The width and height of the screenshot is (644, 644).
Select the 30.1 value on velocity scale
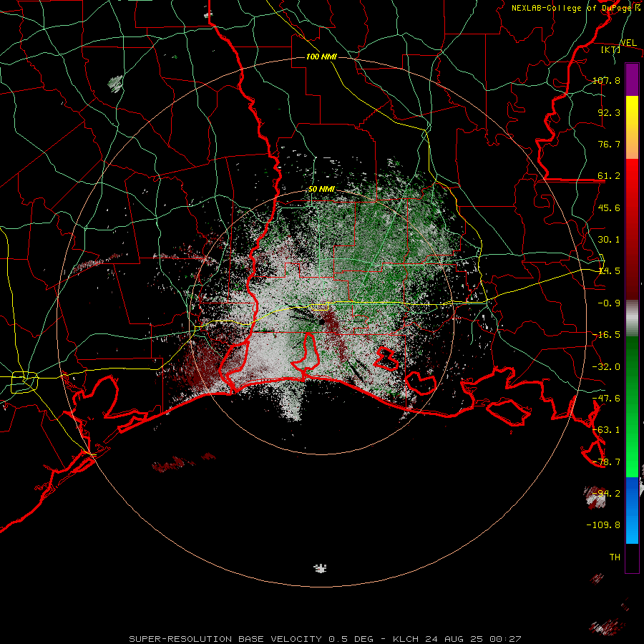pyautogui.click(x=609, y=240)
